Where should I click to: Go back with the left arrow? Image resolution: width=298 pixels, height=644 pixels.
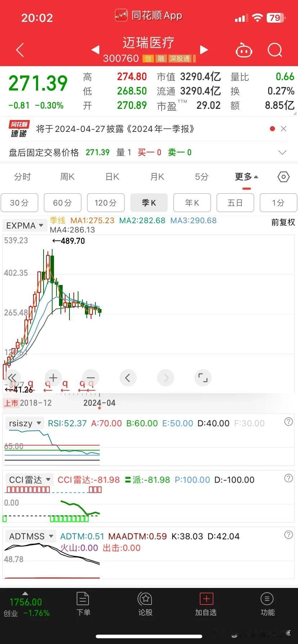[x=20, y=50]
